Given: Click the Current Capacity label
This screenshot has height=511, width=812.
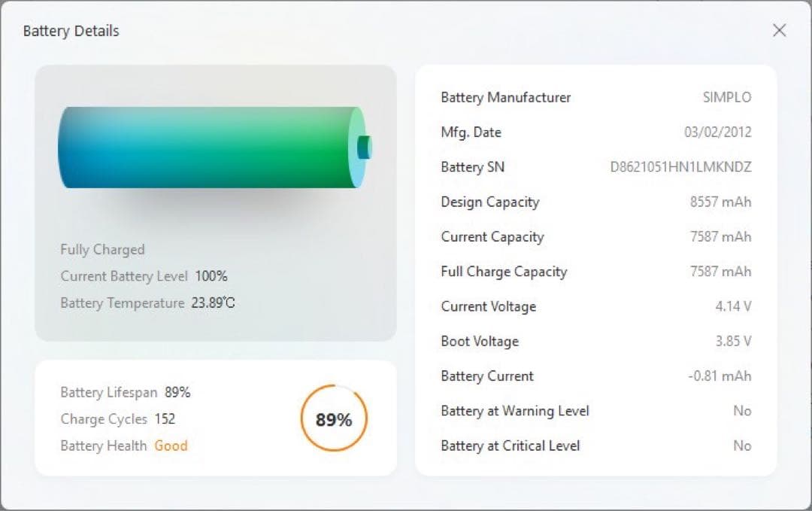Looking at the screenshot, I should click(492, 236).
